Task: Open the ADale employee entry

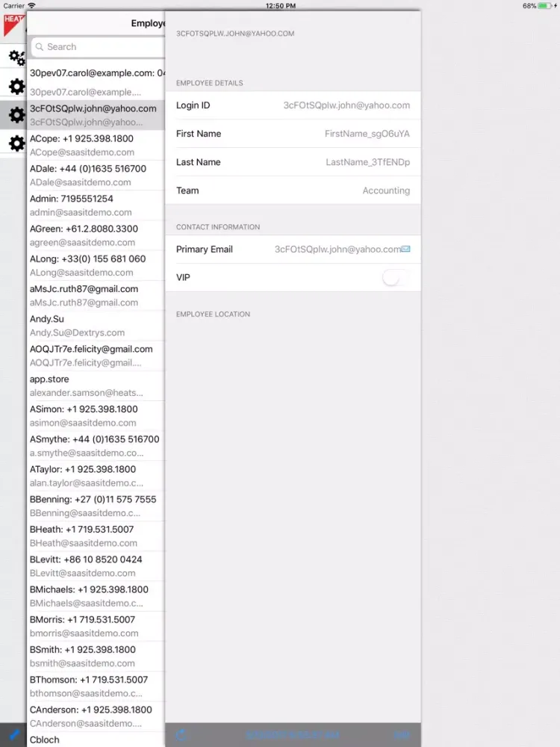Action: [95, 175]
